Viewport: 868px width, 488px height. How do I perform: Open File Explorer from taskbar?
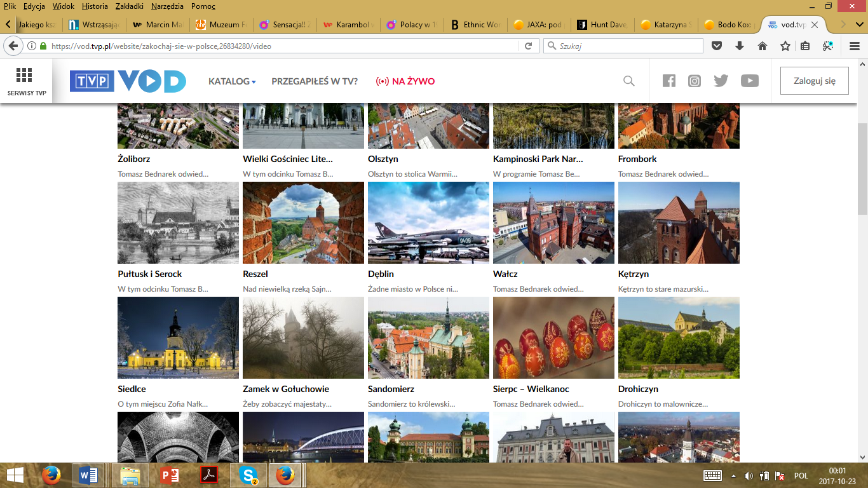130,475
